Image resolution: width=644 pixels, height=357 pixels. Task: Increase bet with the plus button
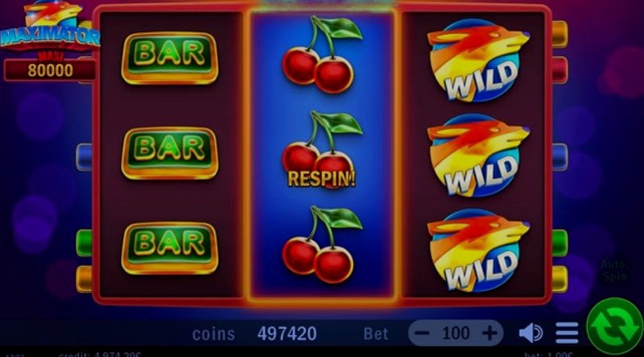click(489, 333)
